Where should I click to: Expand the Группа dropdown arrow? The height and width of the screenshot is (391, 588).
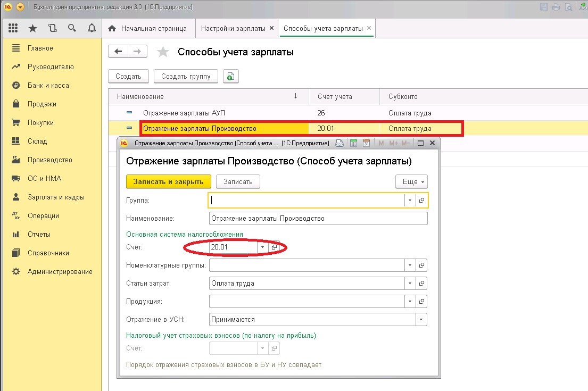coord(410,200)
